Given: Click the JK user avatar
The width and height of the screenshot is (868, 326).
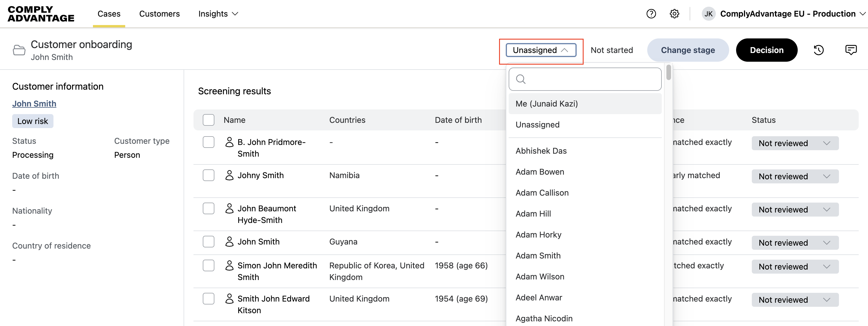Looking at the screenshot, I should click(708, 14).
